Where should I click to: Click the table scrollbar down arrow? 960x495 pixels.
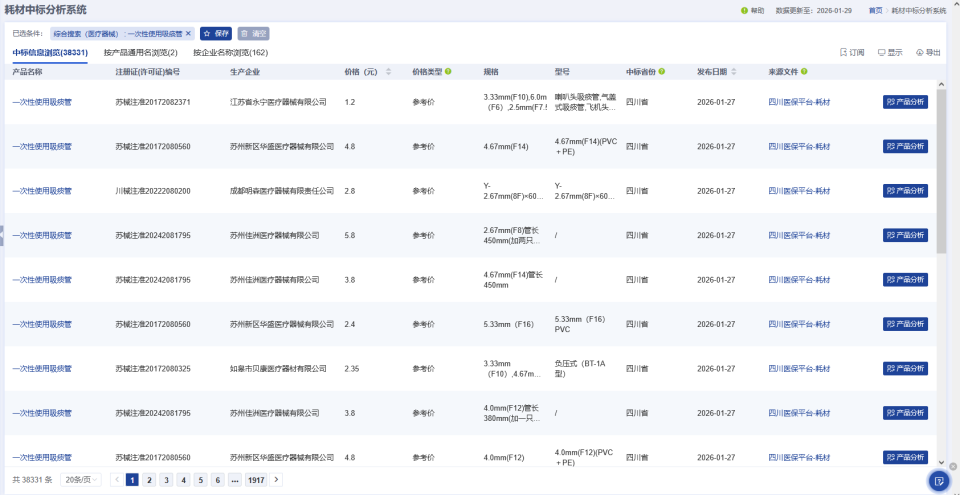[x=941, y=462]
